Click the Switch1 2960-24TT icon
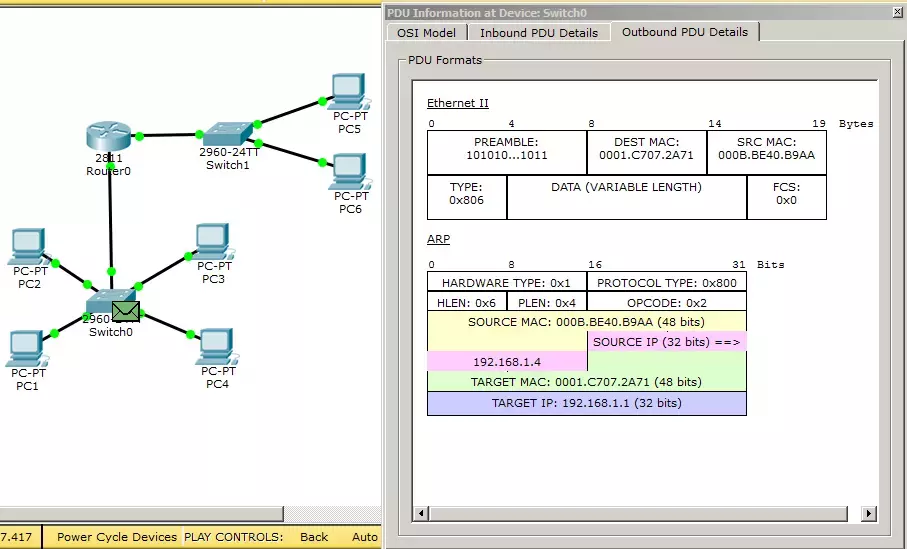Screen dimensions: 907x549 coord(228,134)
